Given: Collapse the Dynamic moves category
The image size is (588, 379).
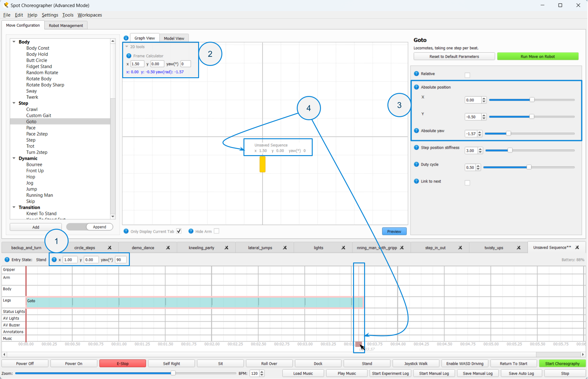Looking at the screenshot, I should pyautogui.click(x=14, y=158).
